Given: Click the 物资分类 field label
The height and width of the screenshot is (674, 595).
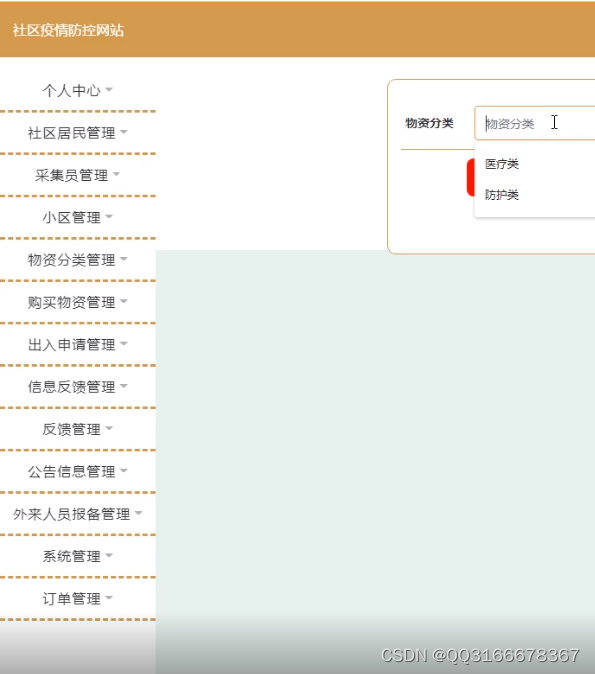Looking at the screenshot, I should click(x=429, y=123).
